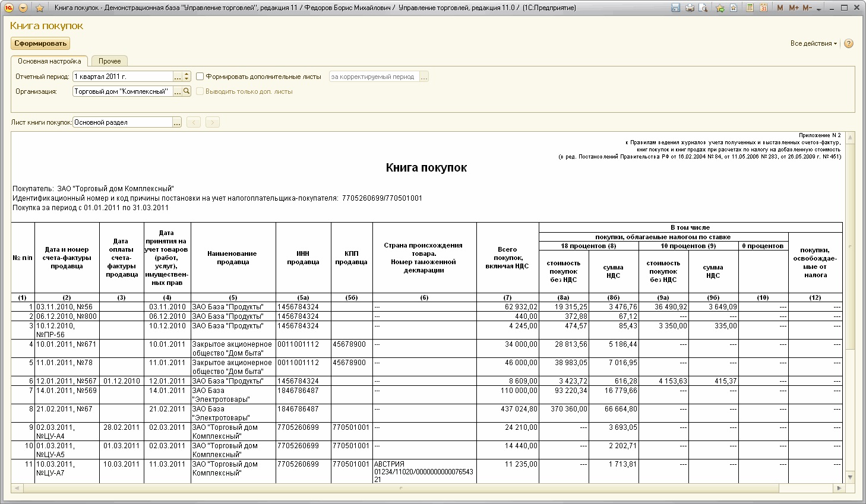Click the M+ memory add button
The height and width of the screenshot is (504, 866).
coord(794,8)
